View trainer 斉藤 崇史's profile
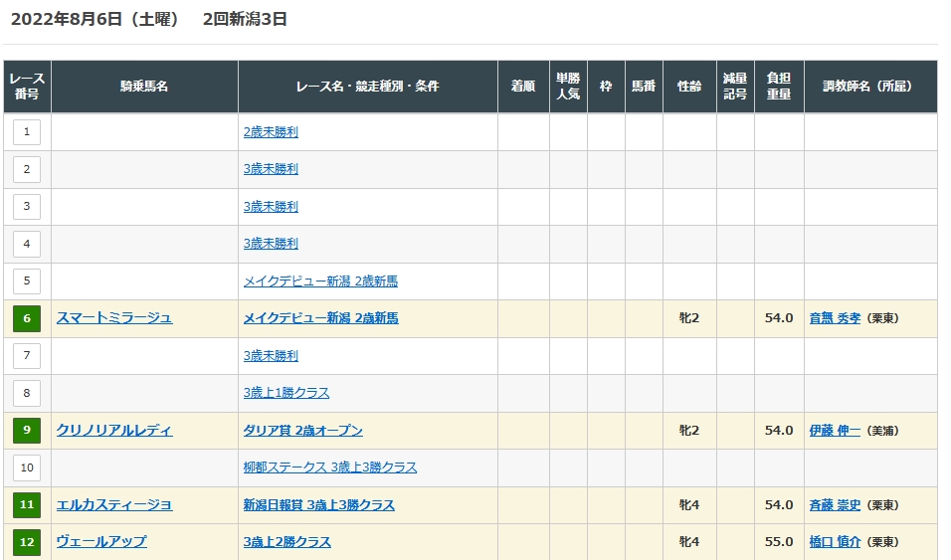Screen dimensions: 951x560 [x=835, y=505]
